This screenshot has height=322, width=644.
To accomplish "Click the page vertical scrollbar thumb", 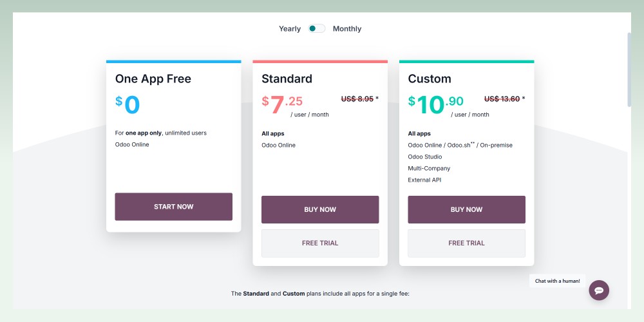I will (629, 70).
